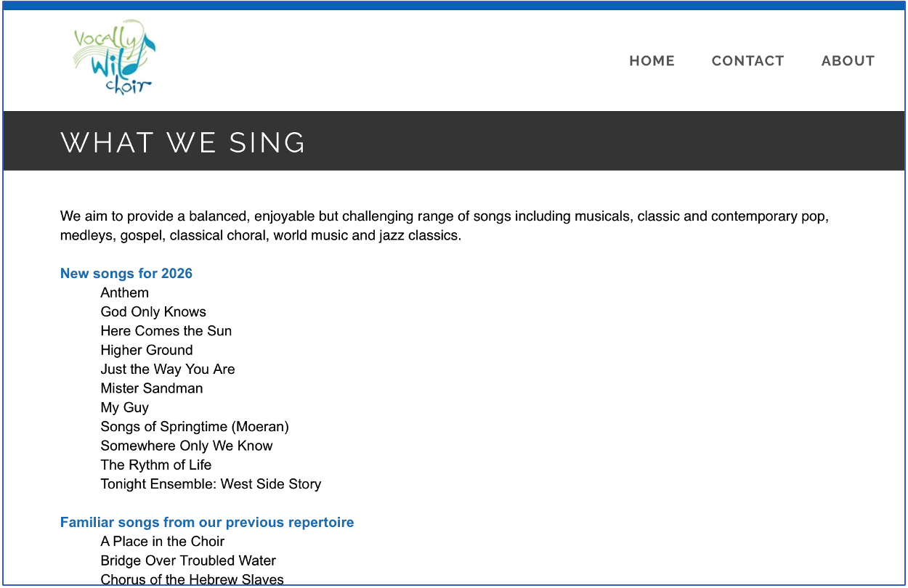Select A Place in the Choir
Screen dimensions: 908x588
tap(163, 542)
